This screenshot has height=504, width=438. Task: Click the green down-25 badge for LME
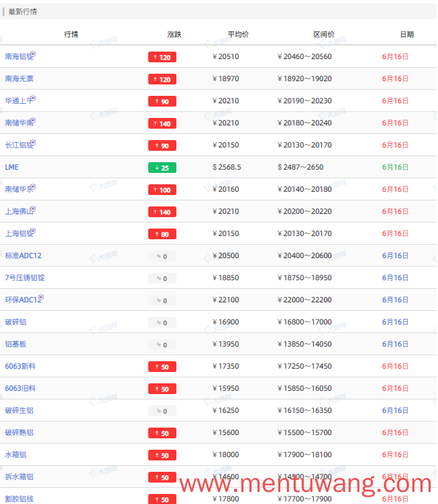point(162,168)
